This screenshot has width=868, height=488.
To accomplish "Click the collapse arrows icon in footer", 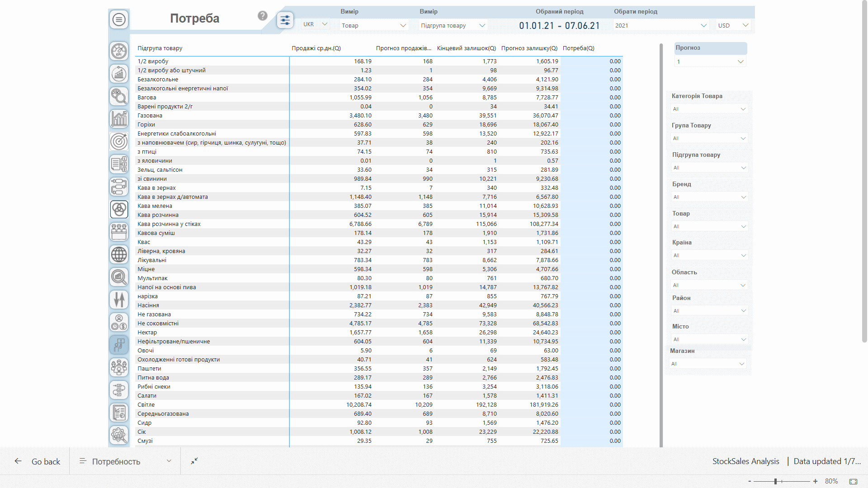I will pos(194,461).
